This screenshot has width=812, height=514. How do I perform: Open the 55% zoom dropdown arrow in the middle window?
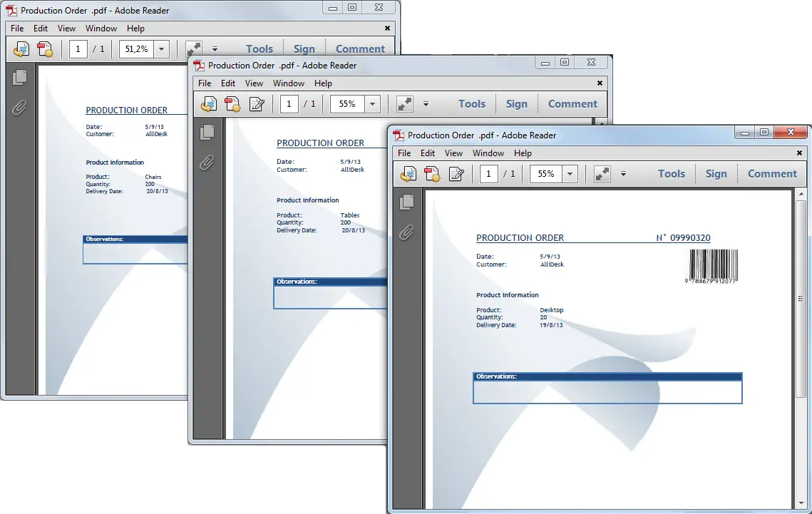click(x=372, y=104)
